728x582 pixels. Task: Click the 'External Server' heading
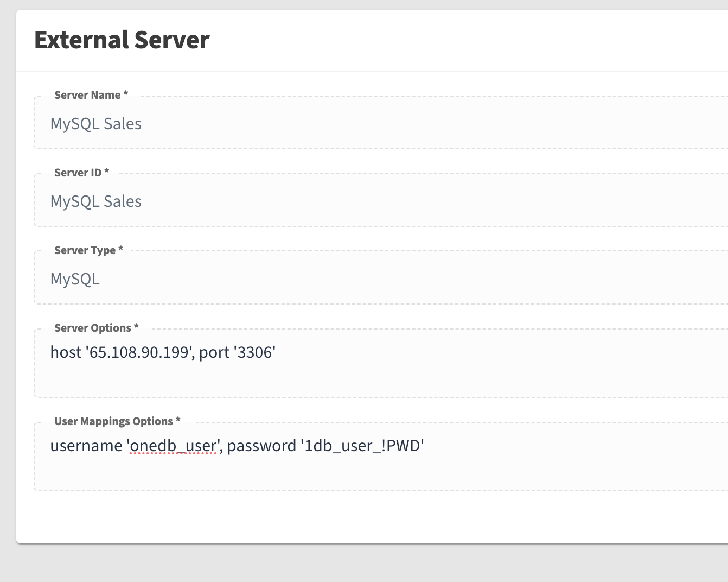coord(122,39)
